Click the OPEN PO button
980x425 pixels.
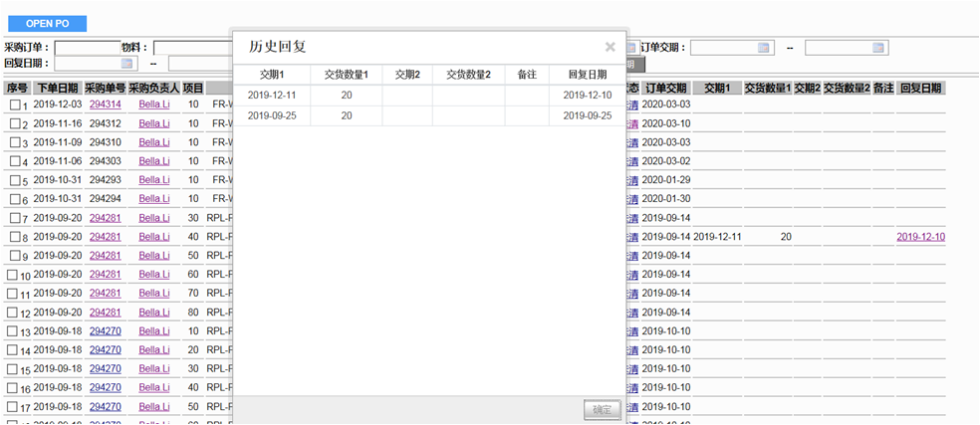click(48, 24)
